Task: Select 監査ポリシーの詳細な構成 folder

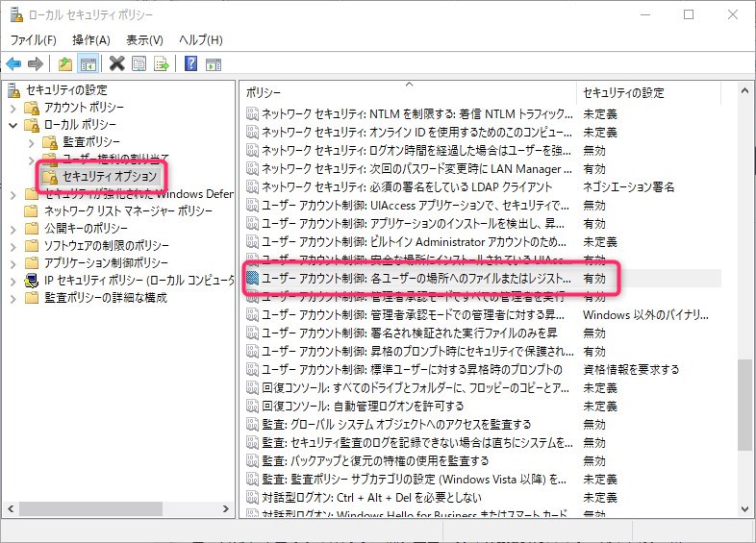Action: click(x=106, y=298)
